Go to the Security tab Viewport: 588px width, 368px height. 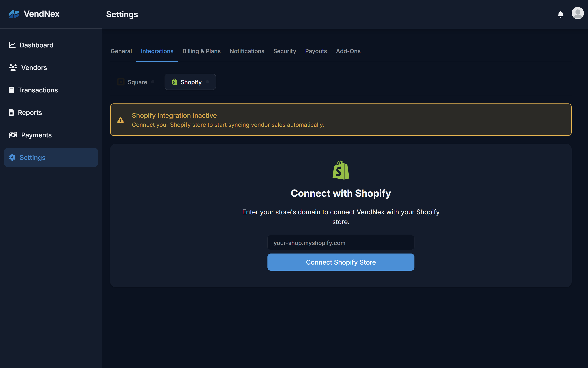click(285, 51)
